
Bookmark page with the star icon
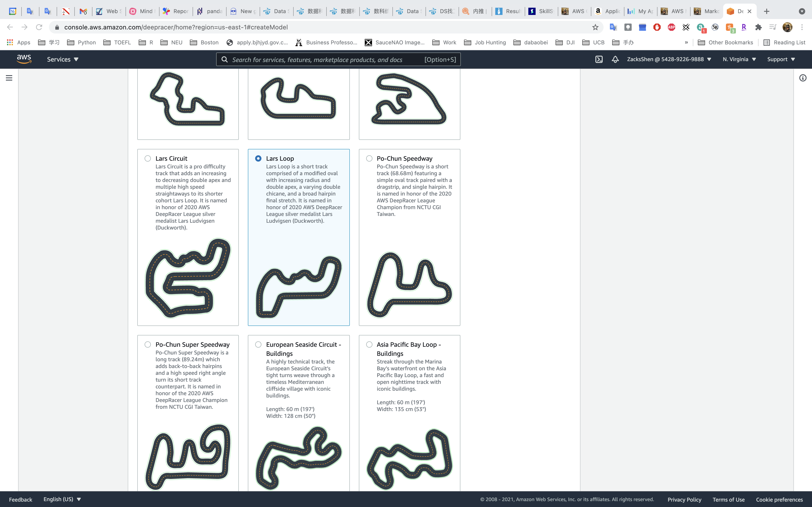coord(595,27)
